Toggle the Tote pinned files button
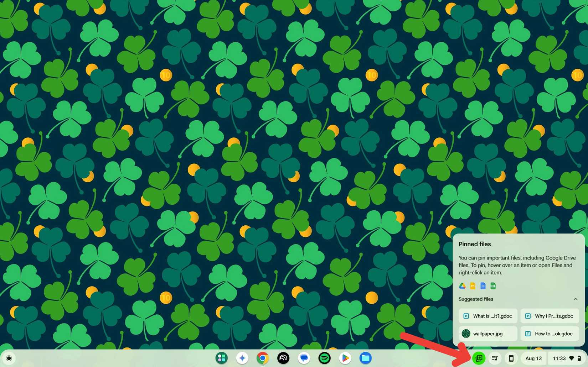Viewport: 588px width, 367px height. tap(479, 358)
